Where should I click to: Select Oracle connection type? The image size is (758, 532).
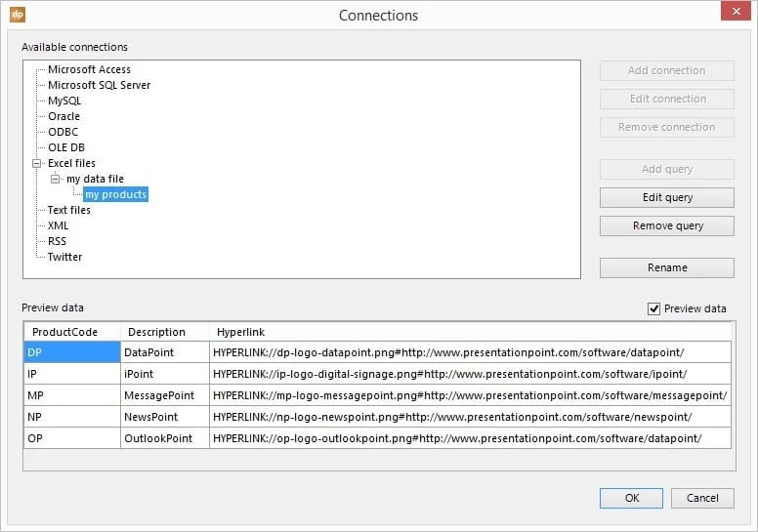(63, 116)
